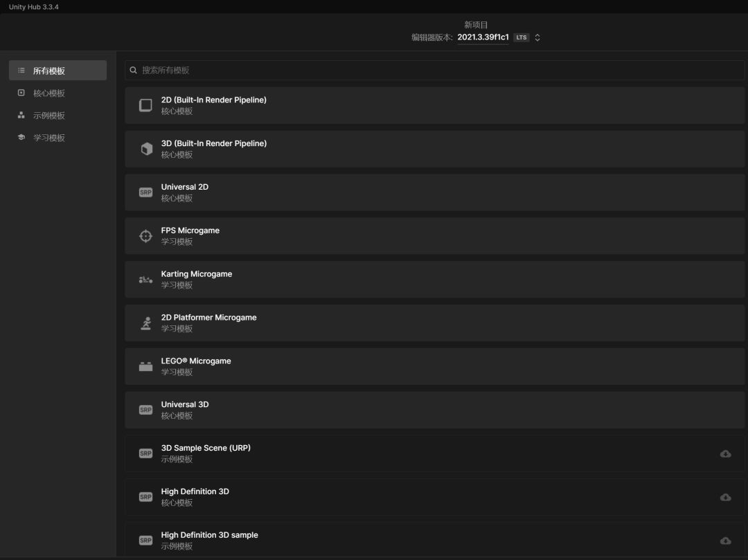Choose the FPS Microgame template
The height and width of the screenshot is (560, 748).
coord(434,236)
